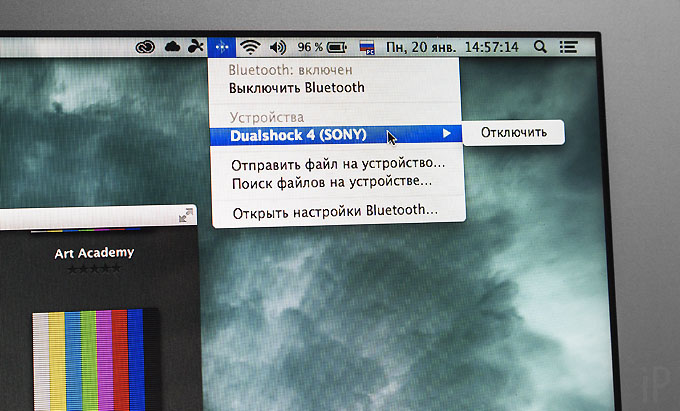Open Notification Center list icon
Image resolution: width=680 pixels, height=411 pixels.
pos(568,47)
